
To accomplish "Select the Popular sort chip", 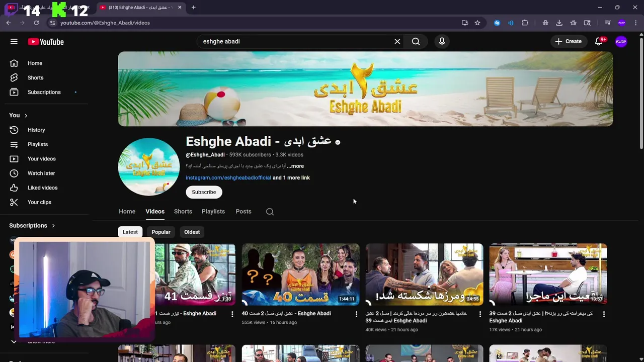I will pos(161,232).
